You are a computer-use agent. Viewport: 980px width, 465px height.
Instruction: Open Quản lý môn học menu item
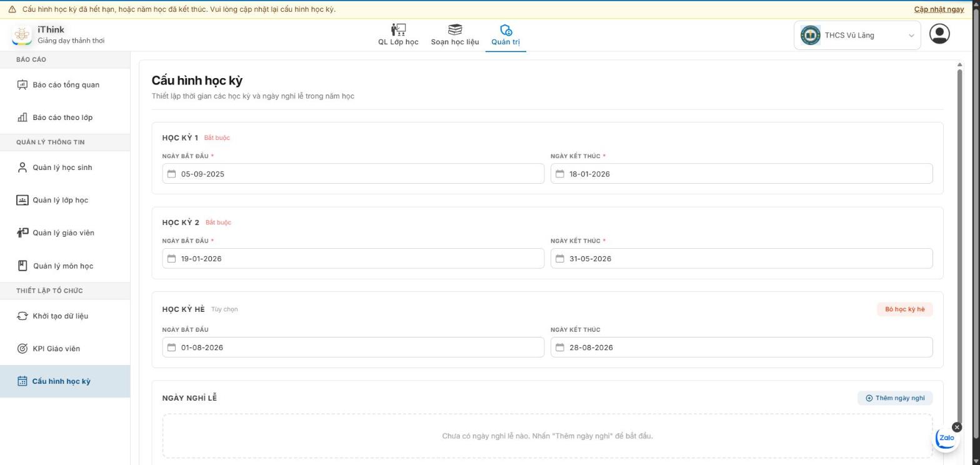click(65, 266)
